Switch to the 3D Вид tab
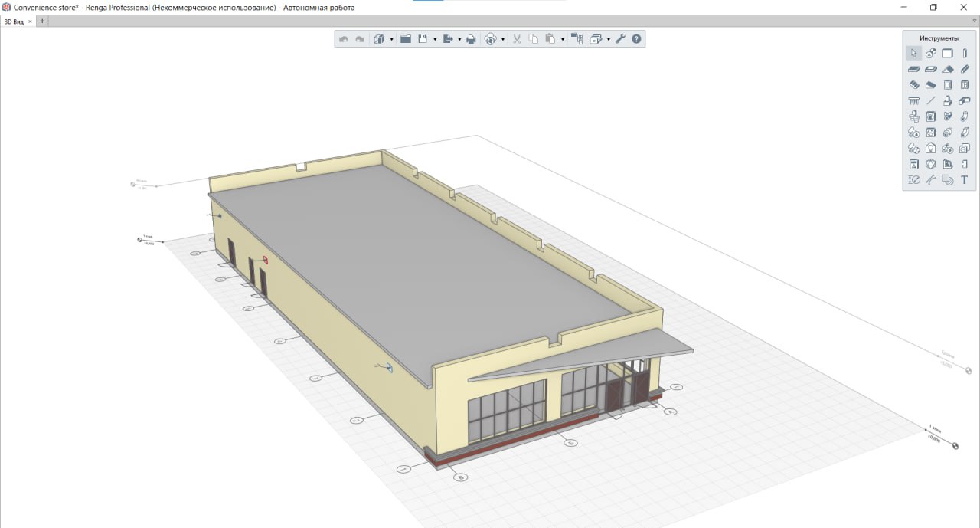Image resolution: width=980 pixels, height=528 pixels. tap(14, 21)
